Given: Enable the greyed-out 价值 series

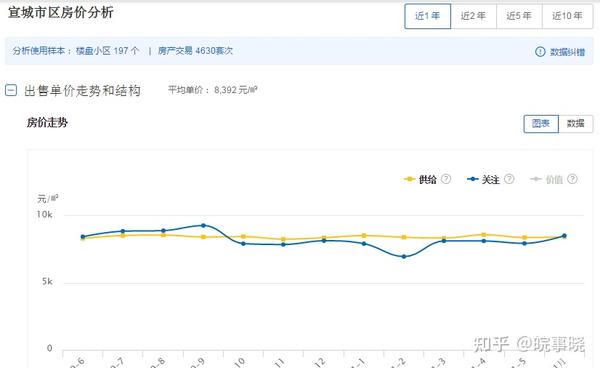Looking at the screenshot, I should (546, 179).
